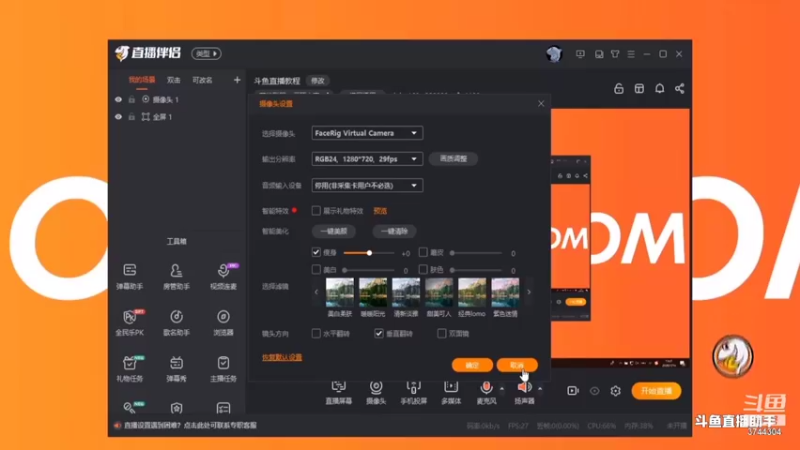Image resolution: width=800 pixels, height=450 pixels.
Task: Switch to the 双击 scene tab
Action: coord(173,80)
